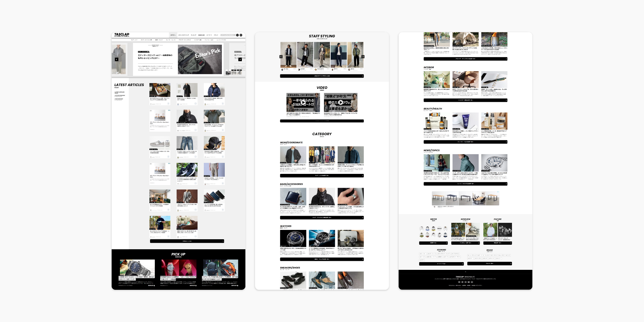Click the keyword search input field

tap(228, 35)
